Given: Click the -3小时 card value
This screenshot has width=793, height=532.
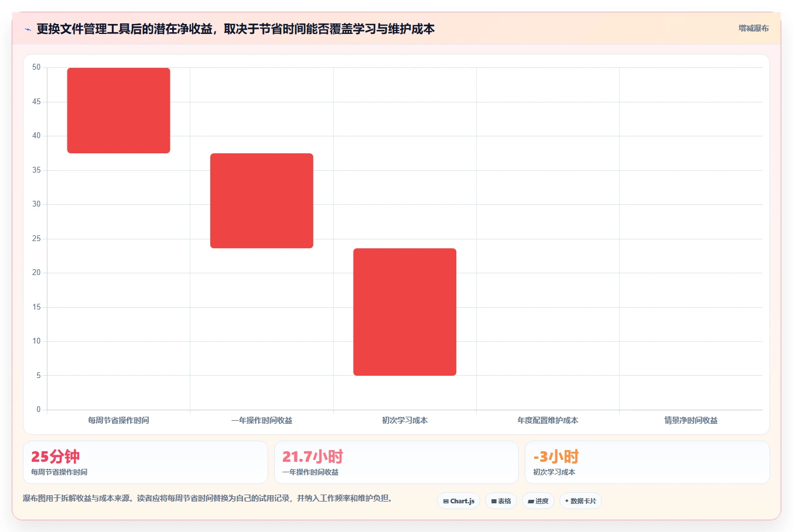Looking at the screenshot, I should (556, 457).
